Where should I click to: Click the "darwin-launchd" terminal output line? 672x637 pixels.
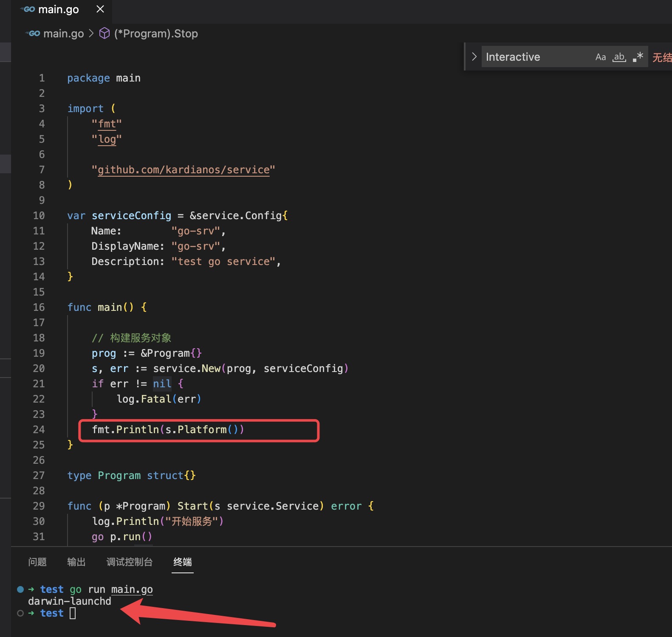70,601
